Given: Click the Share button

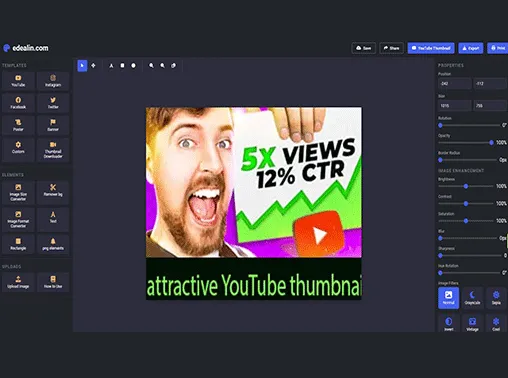Looking at the screenshot, I should tap(391, 48).
